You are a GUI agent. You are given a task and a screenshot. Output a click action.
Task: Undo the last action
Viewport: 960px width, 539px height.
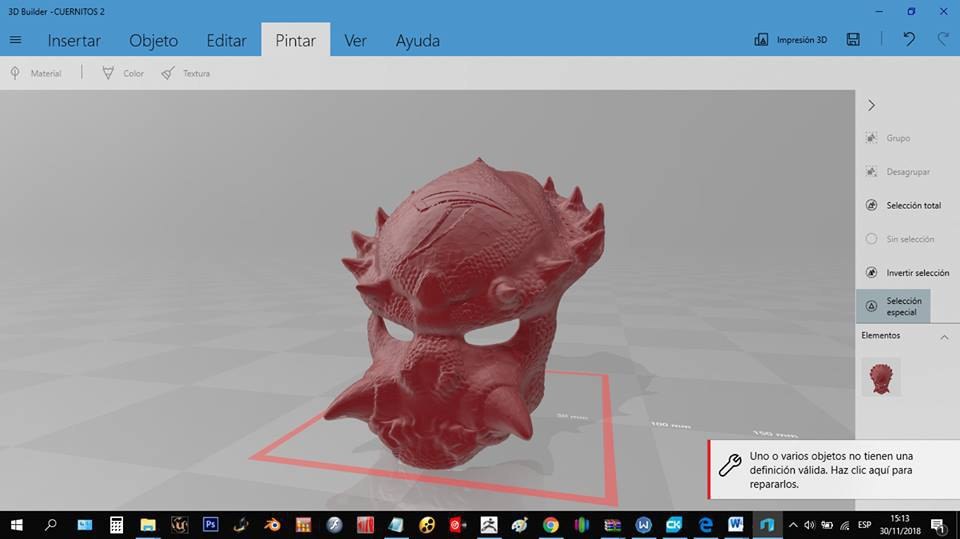click(x=909, y=40)
